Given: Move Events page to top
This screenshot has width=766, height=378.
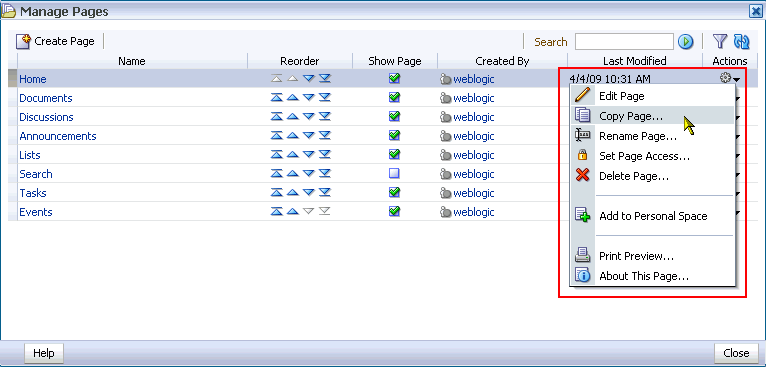Looking at the screenshot, I should pyautogui.click(x=277, y=212).
